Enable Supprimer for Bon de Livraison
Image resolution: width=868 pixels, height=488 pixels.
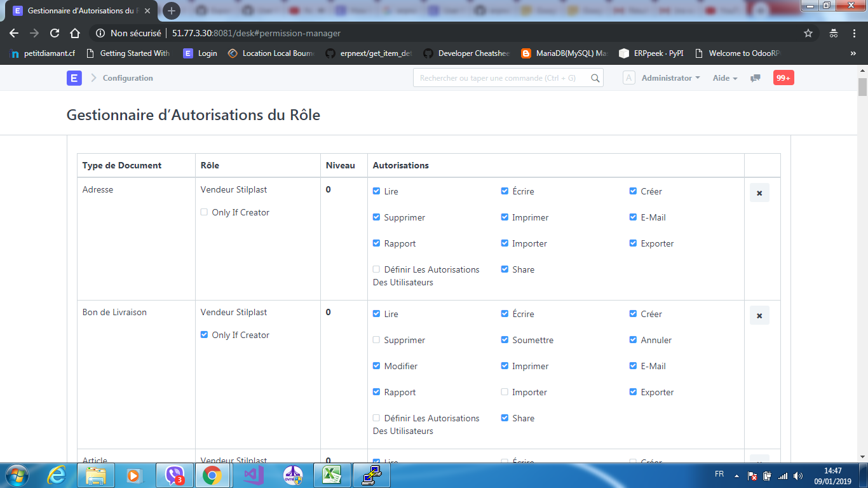pyautogui.click(x=376, y=340)
